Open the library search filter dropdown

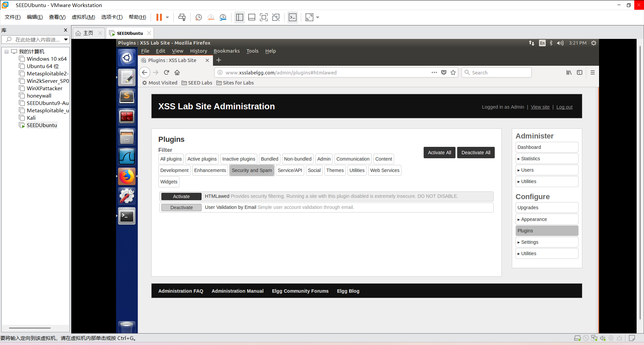(x=66, y=40)
